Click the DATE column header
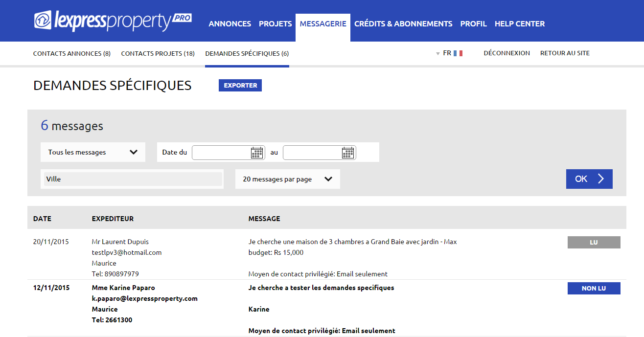Image resolution: width=644 pixels, height=337 pixels. coord(42,219)
